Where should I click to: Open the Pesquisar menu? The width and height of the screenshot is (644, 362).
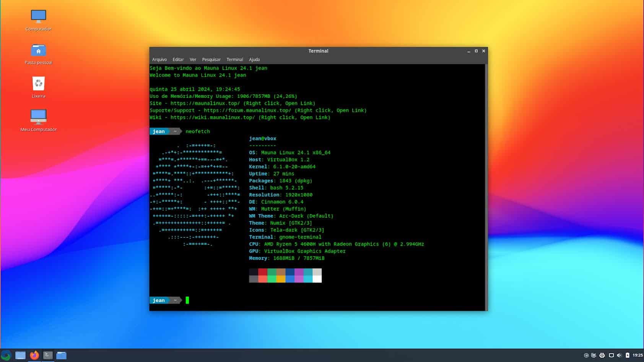pyautogui.click(x=211, y=60)
